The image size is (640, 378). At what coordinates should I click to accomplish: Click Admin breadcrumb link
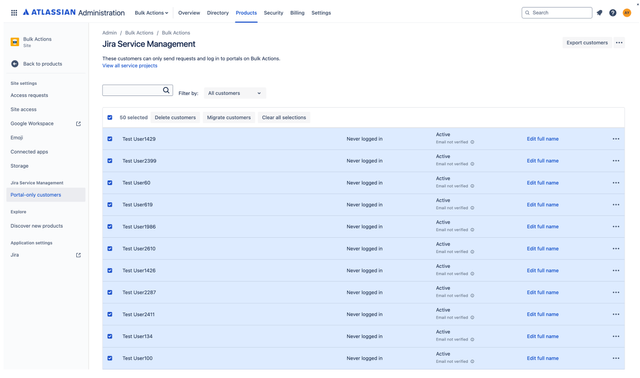[109, 33]
